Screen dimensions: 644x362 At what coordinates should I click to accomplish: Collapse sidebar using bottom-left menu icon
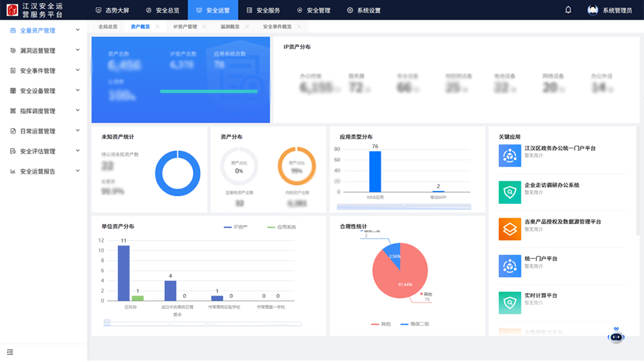coord(10,352)
